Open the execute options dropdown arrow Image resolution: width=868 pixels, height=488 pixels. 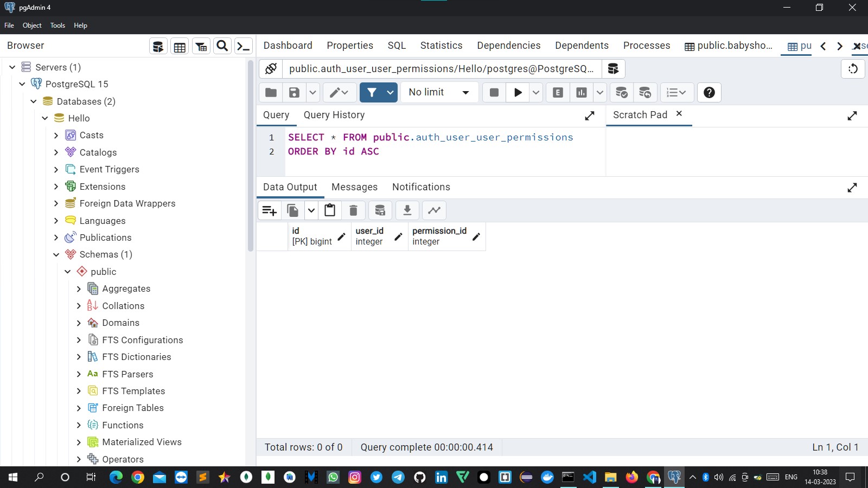pos(536,92)
